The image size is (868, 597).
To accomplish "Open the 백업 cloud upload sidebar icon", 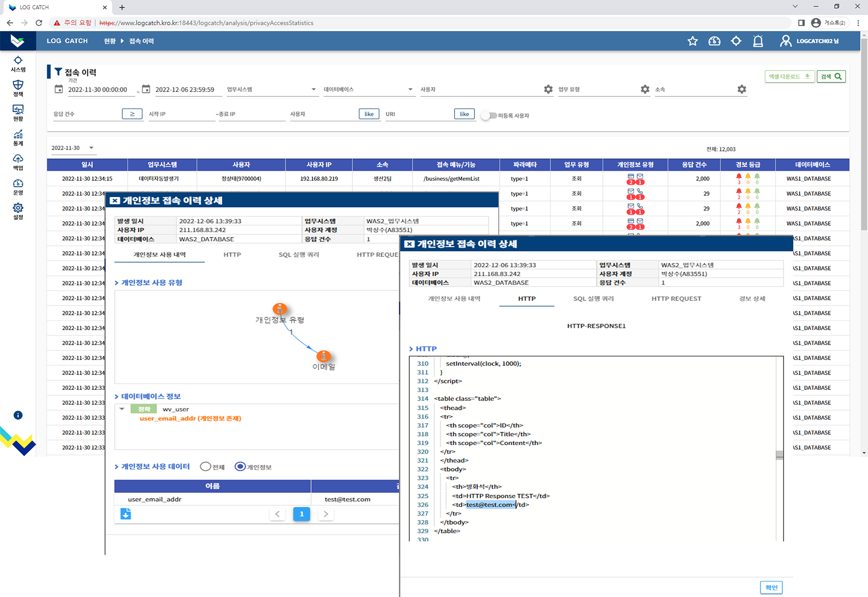I will tap(18, 162).
